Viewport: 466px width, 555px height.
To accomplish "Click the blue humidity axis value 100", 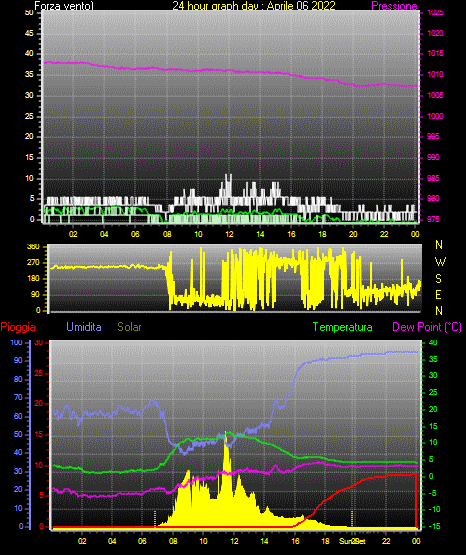I will pos(17,342).
